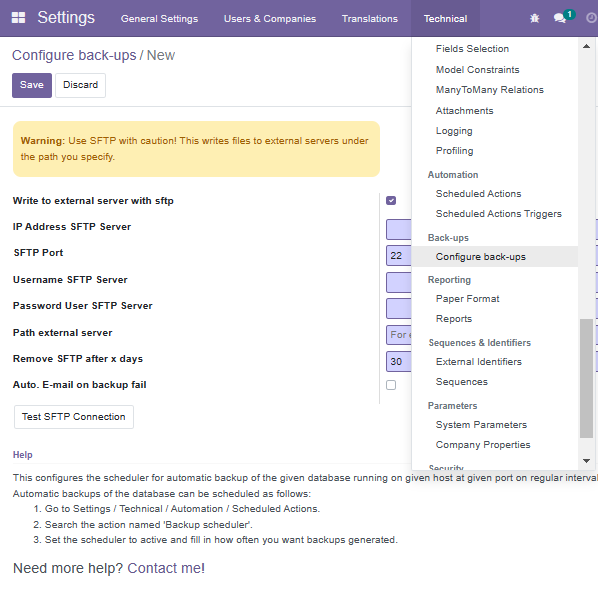
Task: Follow the Contact me! link
Action: coord(166,568)
